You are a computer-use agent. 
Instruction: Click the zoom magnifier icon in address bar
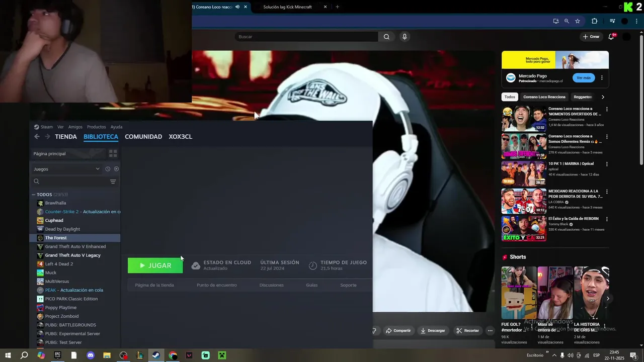pos(567,21)
